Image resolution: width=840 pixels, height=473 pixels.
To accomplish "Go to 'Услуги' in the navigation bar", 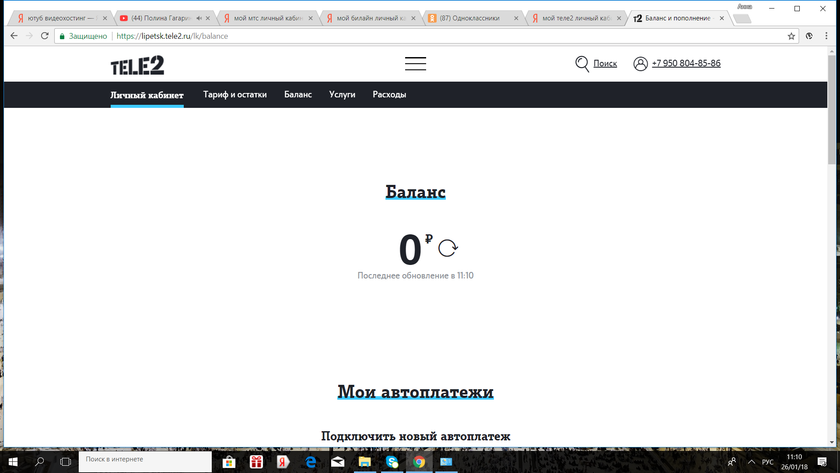I will [x=342, y=95].
